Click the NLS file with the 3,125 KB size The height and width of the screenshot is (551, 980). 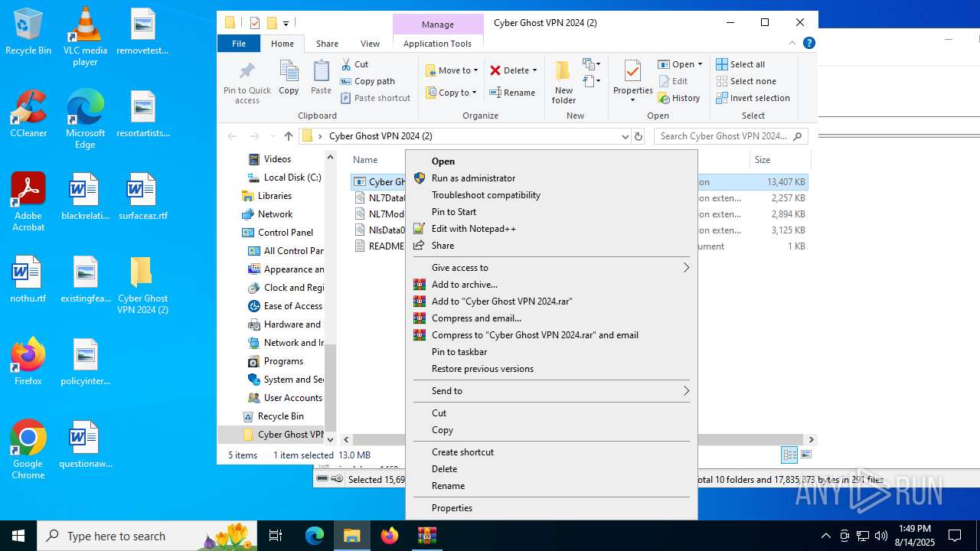click(x=580, y=230)
